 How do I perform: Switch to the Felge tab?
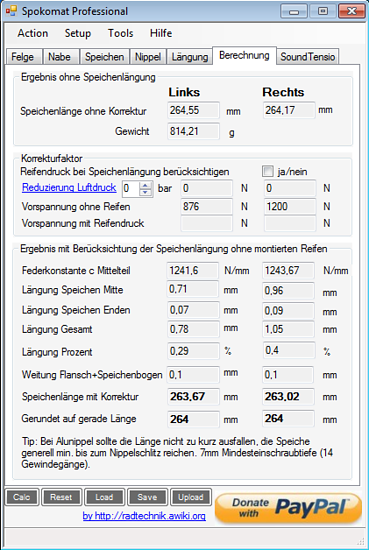(23, 57)
